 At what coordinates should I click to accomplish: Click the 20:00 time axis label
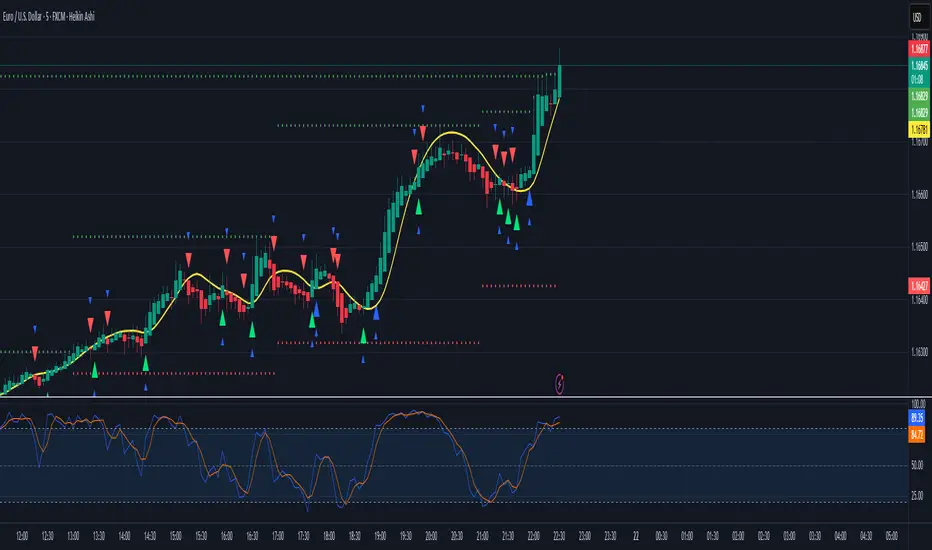431,536
